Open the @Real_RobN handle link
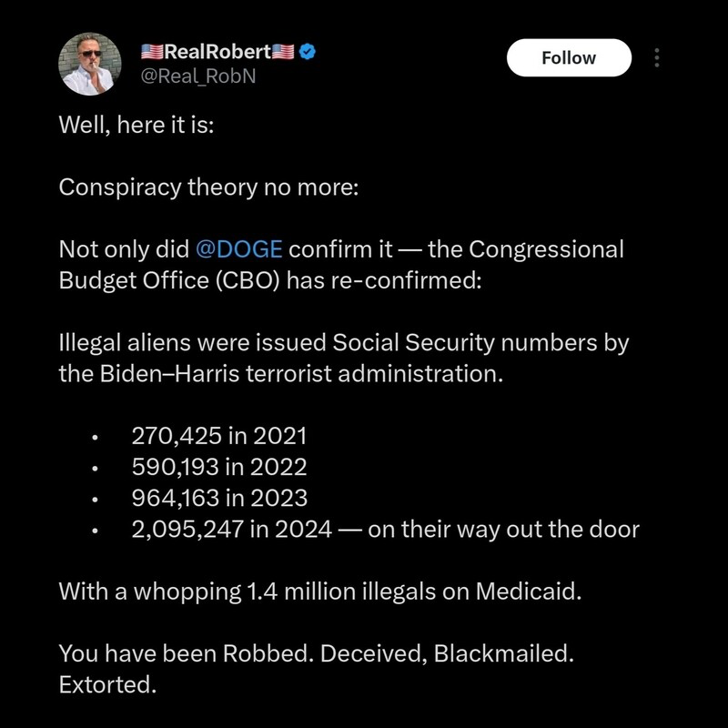 pyautogui.click(x=197, y=76)
